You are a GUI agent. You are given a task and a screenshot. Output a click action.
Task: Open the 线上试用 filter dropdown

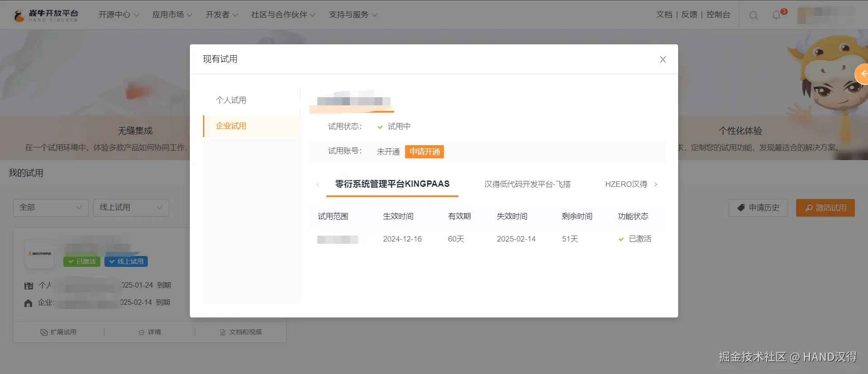[131, 208]
